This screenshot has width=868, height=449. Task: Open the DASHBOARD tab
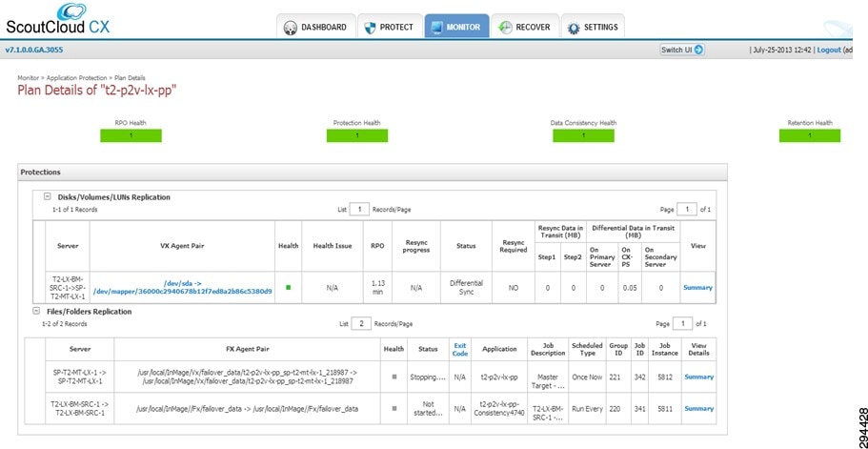[315, 27]
